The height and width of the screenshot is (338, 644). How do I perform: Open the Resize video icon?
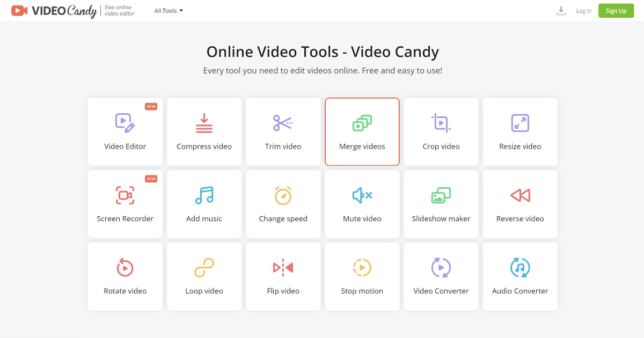519,122
